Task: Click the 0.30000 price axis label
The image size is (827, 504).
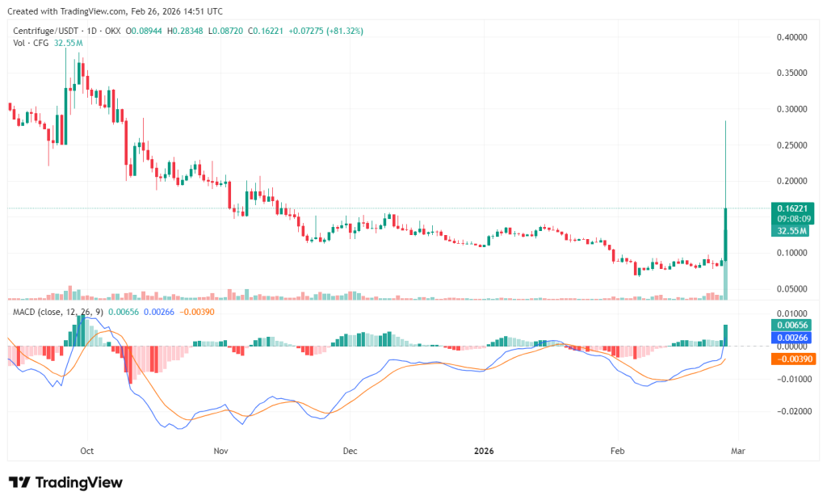Action: point(791,110)
